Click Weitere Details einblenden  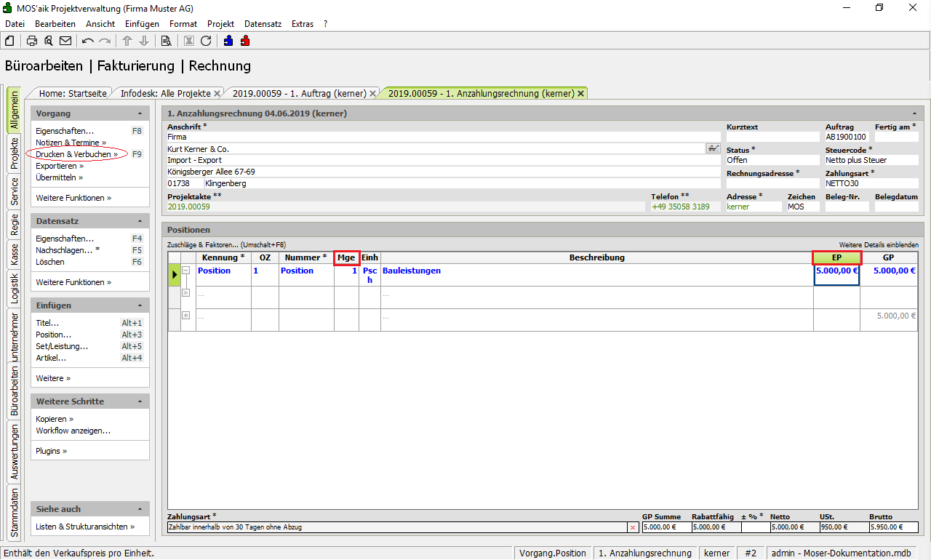coord(878,245)
